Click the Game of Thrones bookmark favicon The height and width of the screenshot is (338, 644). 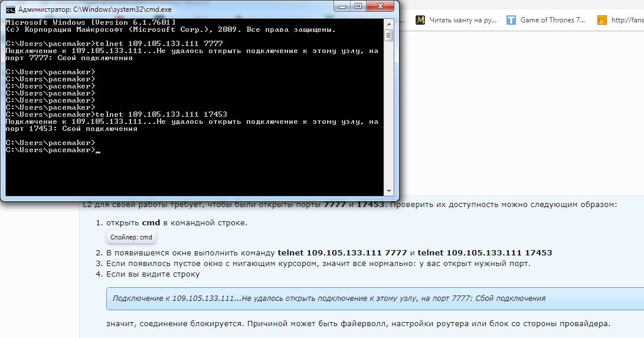(x=511, y=19)
